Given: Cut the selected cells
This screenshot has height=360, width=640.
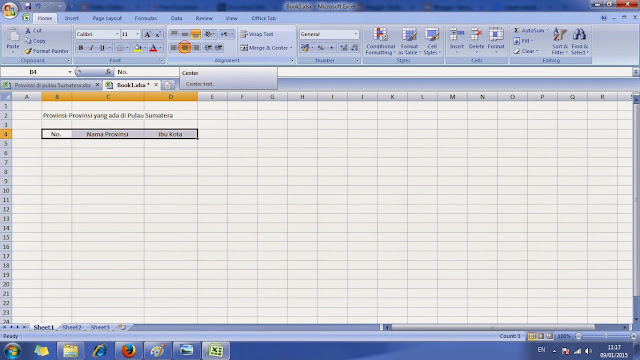Looking at the screenshot, I should pos(33,31).
